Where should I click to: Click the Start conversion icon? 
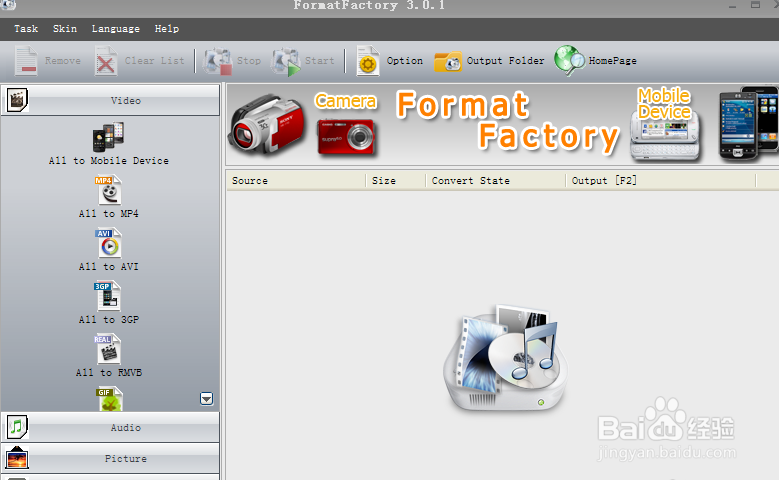[x=286, y=62]
